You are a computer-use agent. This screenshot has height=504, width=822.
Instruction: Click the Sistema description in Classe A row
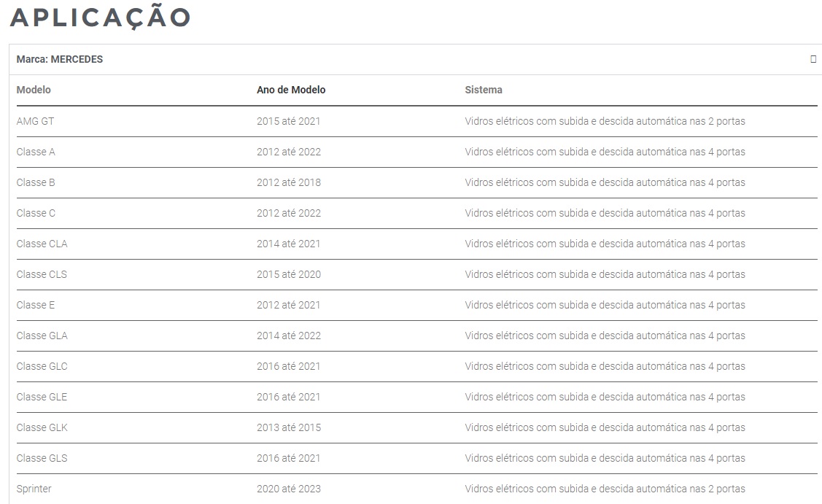[x=605, y=152]
